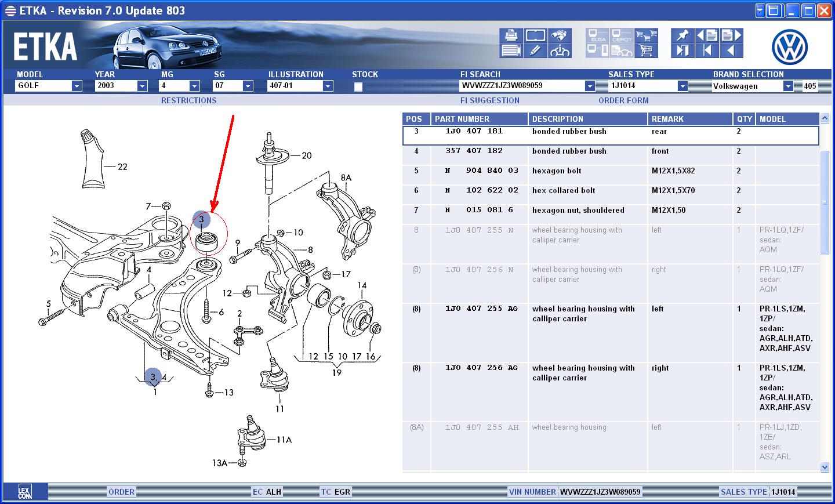The image size is (835, 504).
Task: Click the plain left-arrow back icon
Action: click(731, 50)
